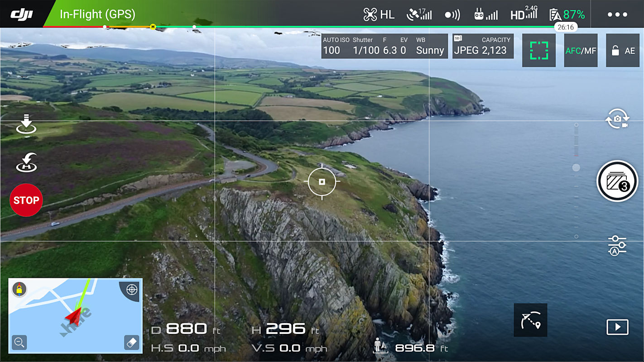The image size is (644, 362).
Task: Tap the green focus metering square icon
Action: 538,51
